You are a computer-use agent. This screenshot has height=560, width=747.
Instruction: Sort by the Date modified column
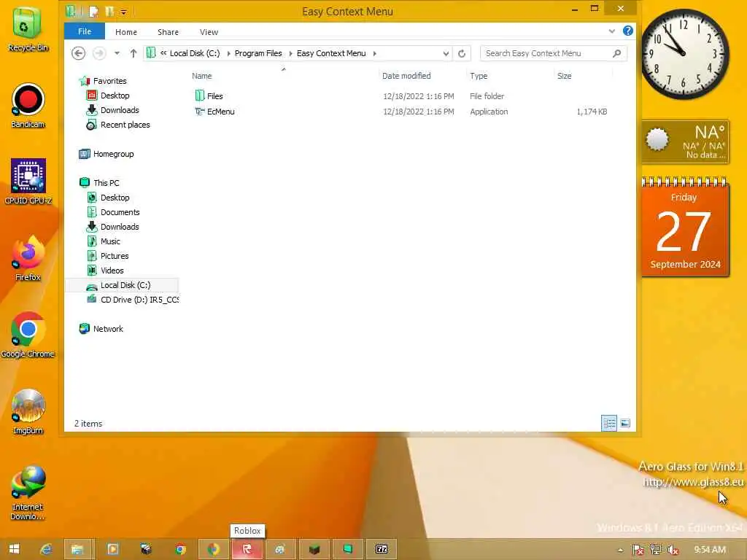pyautogui.click(x=406, y=76)
